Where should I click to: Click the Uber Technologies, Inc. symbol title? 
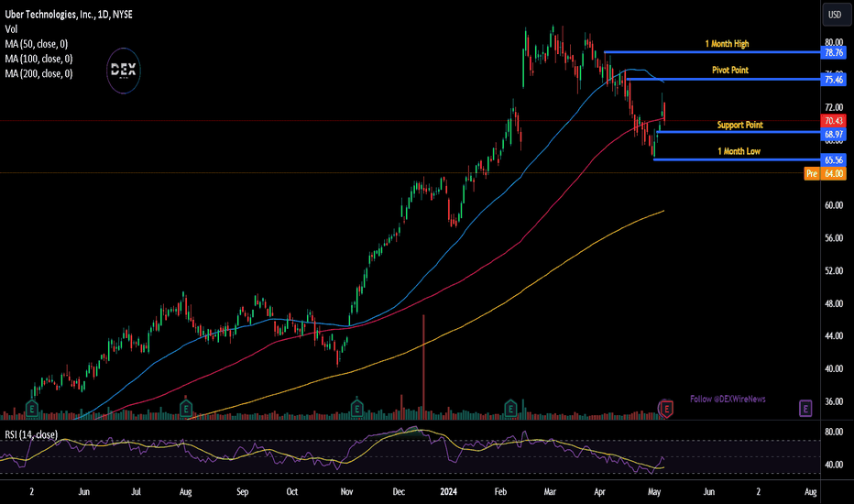tap(69, 15)
